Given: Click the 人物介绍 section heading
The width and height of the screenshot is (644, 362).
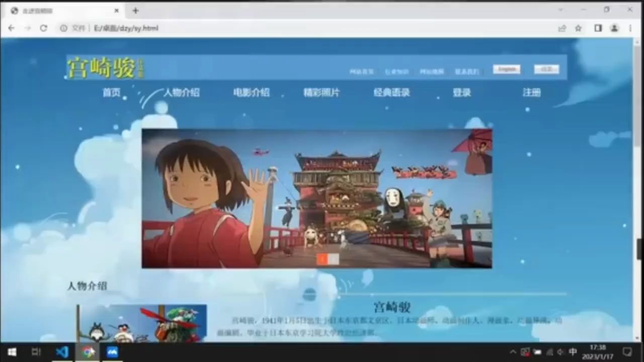Looking at the screenshot, I should (87, 286).
